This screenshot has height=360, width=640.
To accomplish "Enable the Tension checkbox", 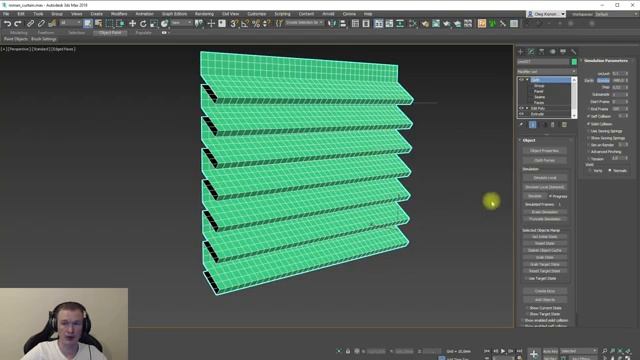I will click(589, 158).
